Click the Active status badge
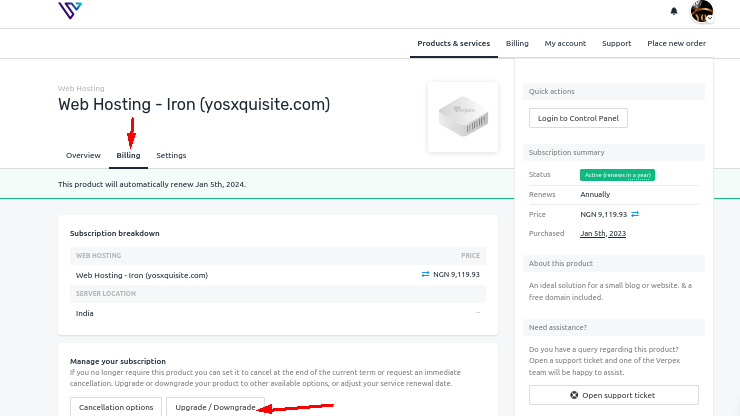Viewport: 740px width, 416px height. tap(617, 175)
